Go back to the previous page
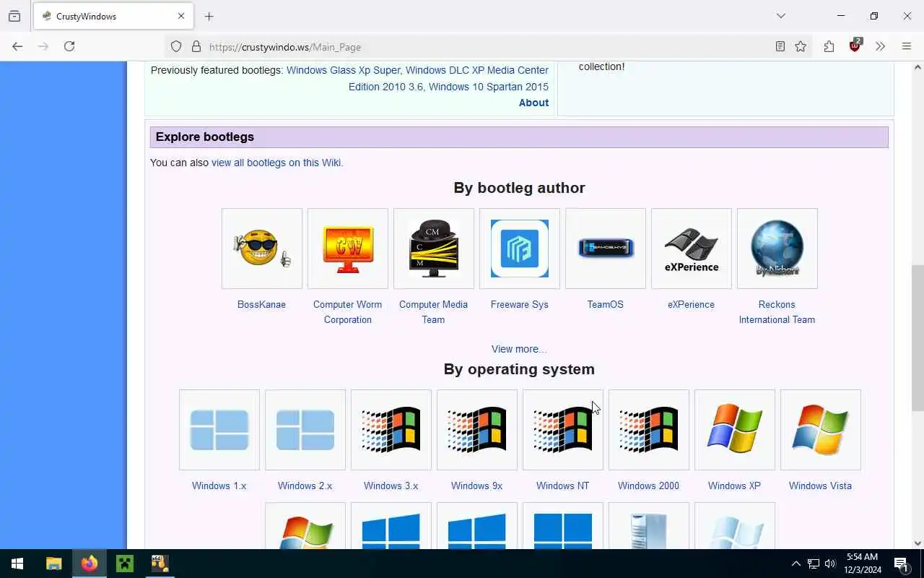The image size is (924, 578). [17, 46]
